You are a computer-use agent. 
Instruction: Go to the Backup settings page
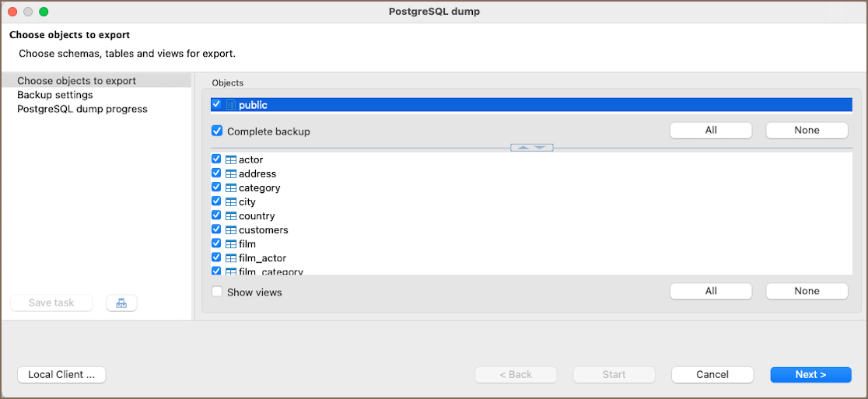pos(55,95)
